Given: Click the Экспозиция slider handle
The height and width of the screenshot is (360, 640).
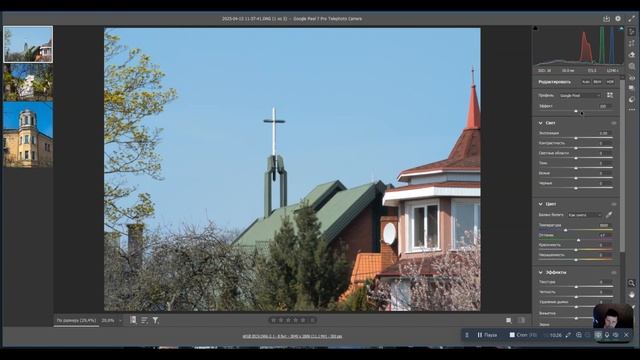Looking at the screenshot, I should tap(576, 138).
